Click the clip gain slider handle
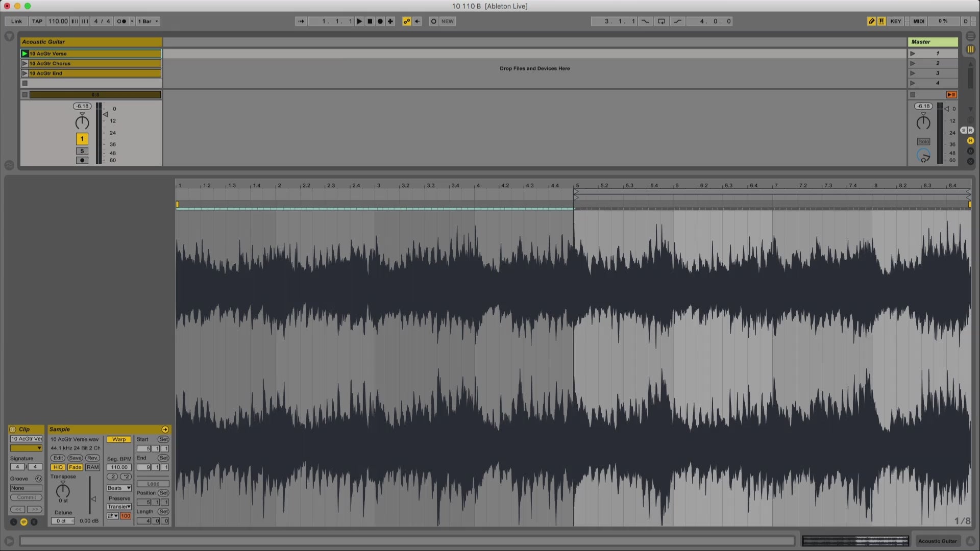980x551 pixels. (93, 499)
